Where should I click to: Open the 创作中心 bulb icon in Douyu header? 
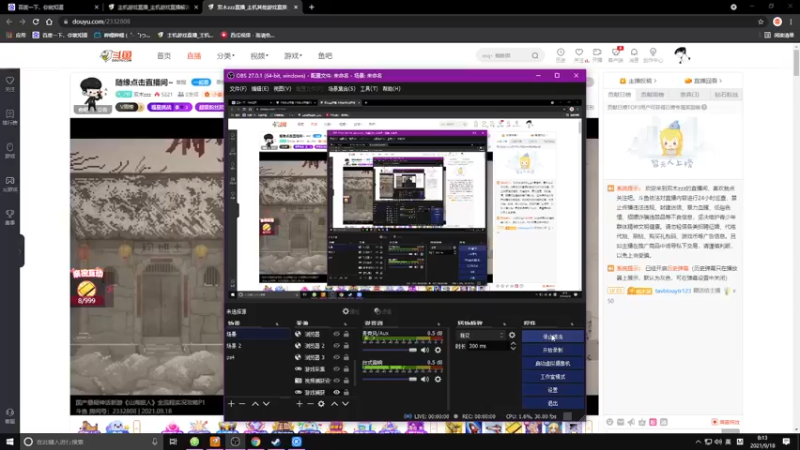[x=653, y=52]
